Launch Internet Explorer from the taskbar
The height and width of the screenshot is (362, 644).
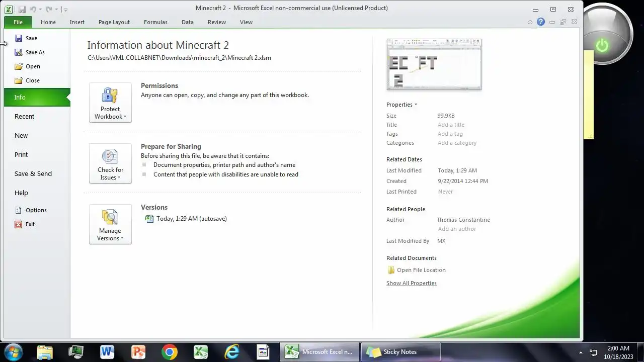pos(232,352)
